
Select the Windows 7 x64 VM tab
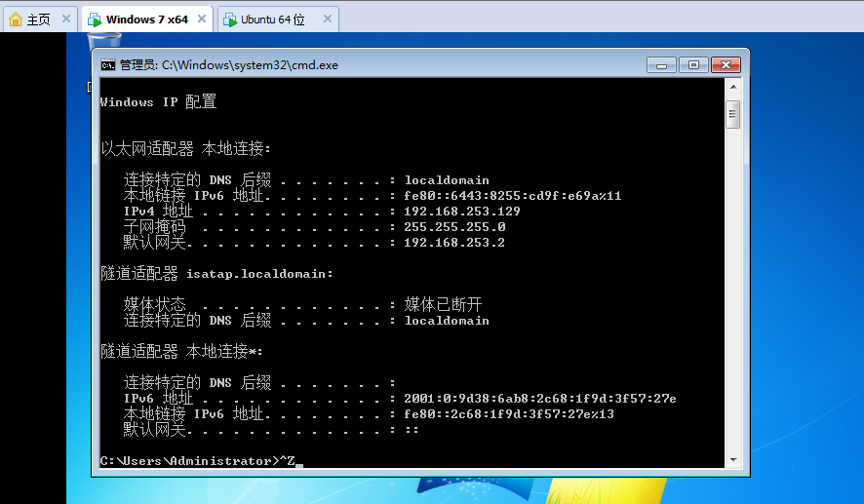click(146, 19)
